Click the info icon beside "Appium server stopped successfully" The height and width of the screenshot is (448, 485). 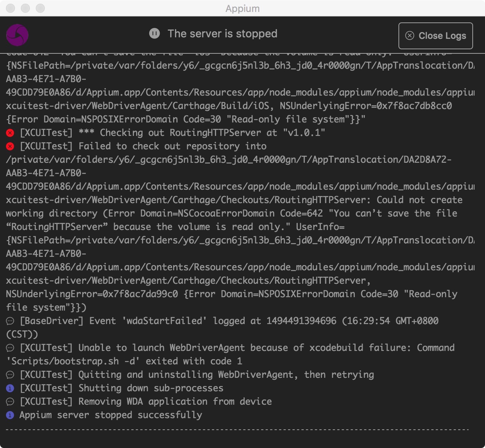(x=10, y=415)
